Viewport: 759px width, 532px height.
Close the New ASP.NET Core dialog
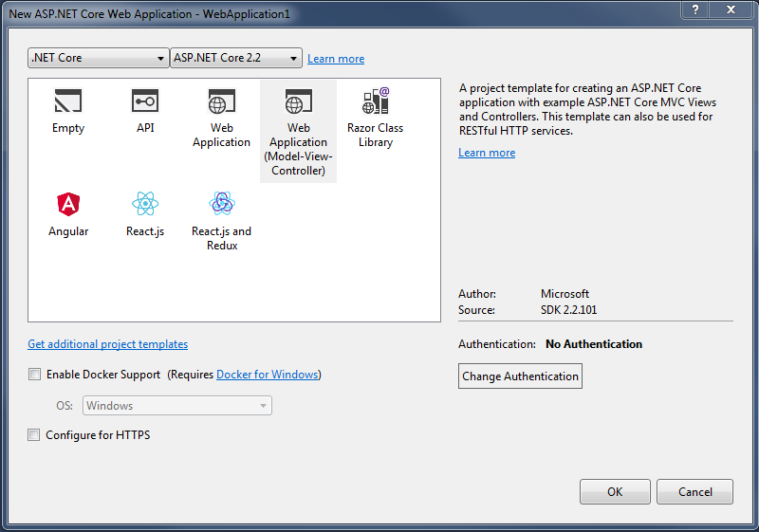pyautogui.click(x=731, y=9)
